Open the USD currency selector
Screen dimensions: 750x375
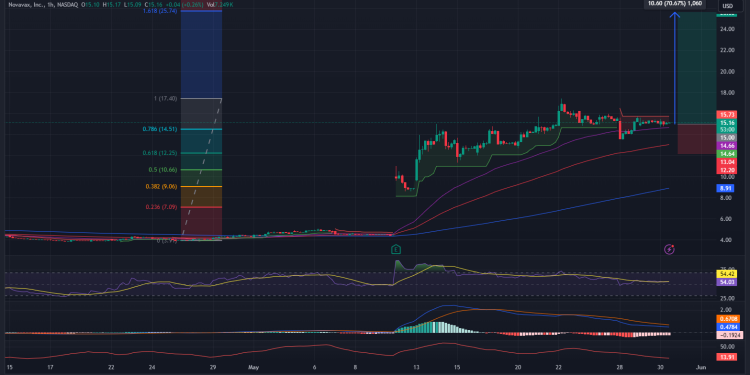[x=727, y=6]
